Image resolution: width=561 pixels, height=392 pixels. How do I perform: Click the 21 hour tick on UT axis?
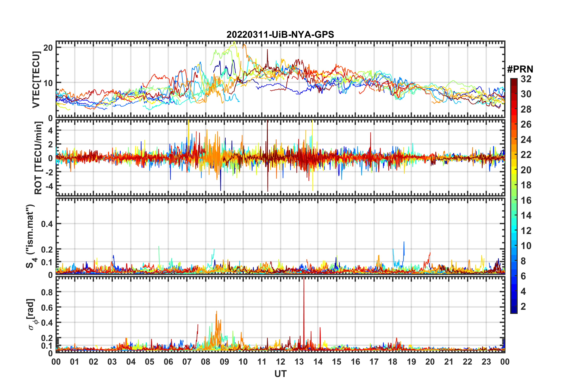point(449,362)
